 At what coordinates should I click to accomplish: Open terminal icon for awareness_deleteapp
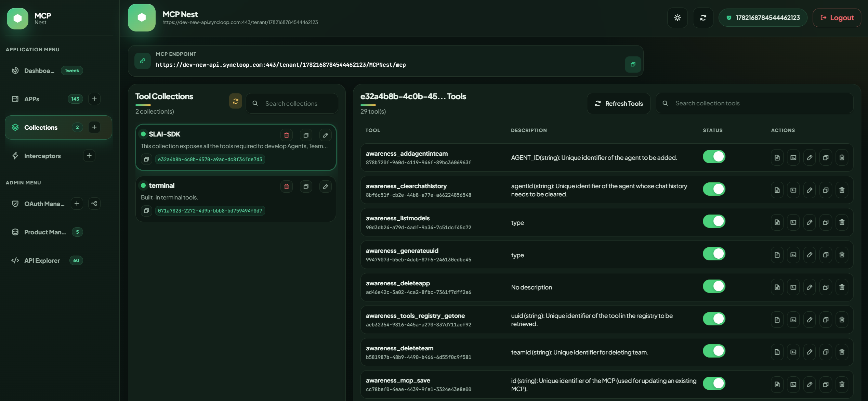click(793, 287)
